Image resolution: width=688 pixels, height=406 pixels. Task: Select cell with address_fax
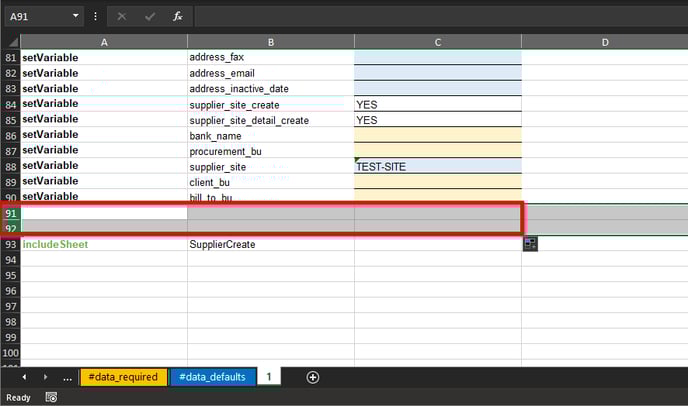tap(271, 57)
